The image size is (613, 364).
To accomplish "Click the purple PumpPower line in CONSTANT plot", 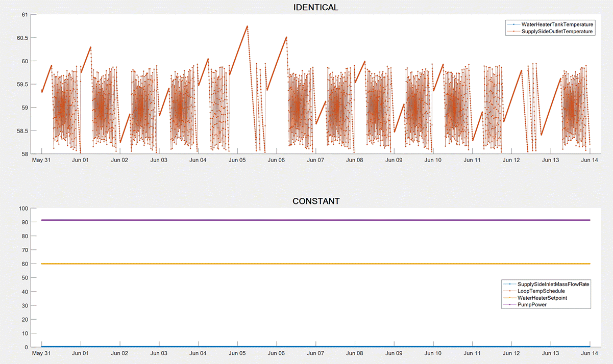I will (316, 220).
